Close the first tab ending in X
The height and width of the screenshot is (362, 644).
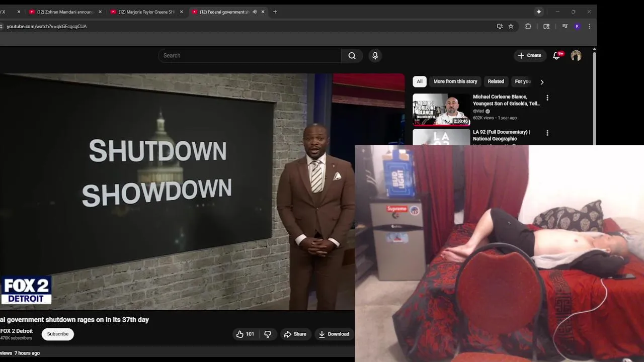tap(19, 12)
